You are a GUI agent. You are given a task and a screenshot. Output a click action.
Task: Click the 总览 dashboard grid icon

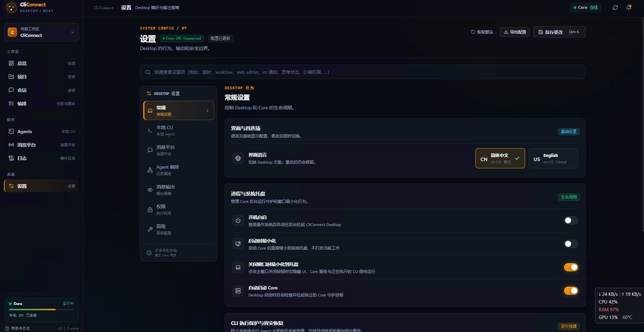click(x=11, y=63)
